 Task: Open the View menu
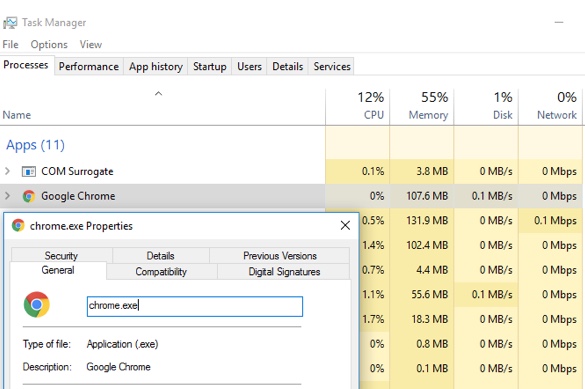click(x=90, y=44)
